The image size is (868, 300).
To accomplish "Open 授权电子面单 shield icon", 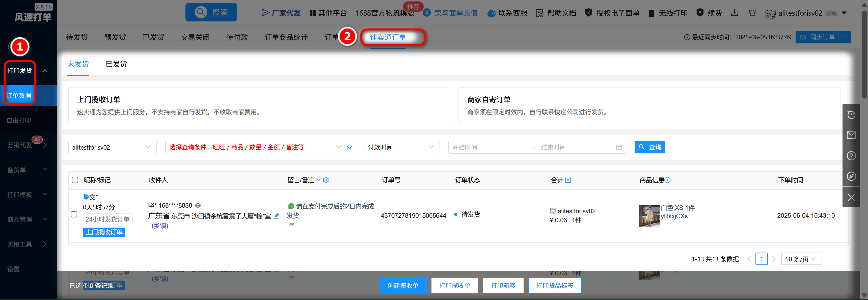I will click(x=589, y=13).
